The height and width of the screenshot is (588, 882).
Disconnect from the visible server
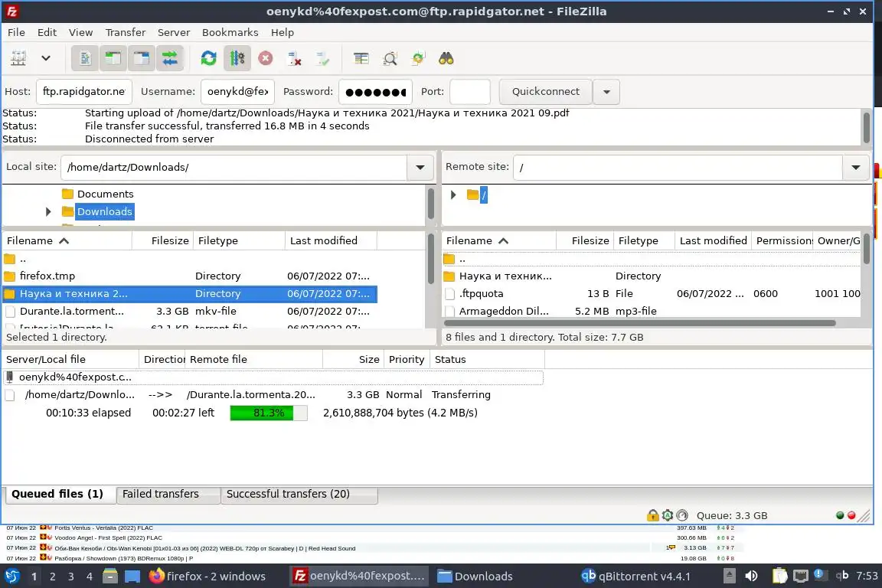pos(294,58)
